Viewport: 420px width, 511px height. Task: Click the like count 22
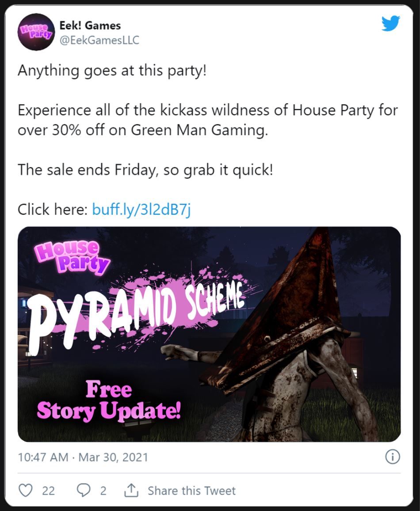click(x=48, y=491)
